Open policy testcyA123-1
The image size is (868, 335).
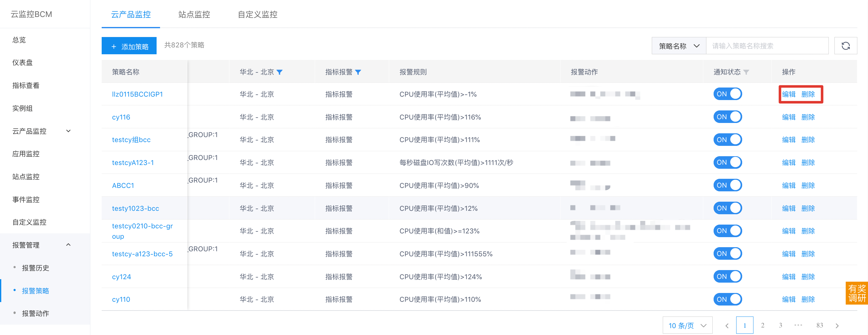[133, 162]
